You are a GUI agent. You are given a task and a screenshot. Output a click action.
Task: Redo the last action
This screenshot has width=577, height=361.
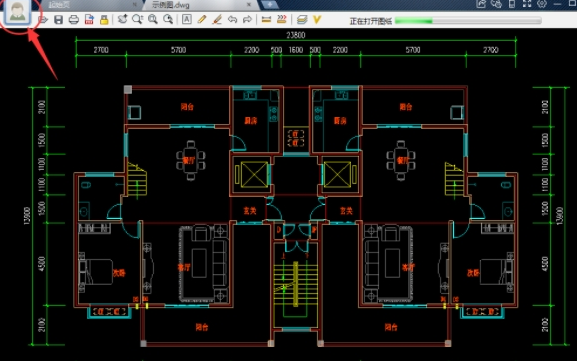(x=247, y=19)
